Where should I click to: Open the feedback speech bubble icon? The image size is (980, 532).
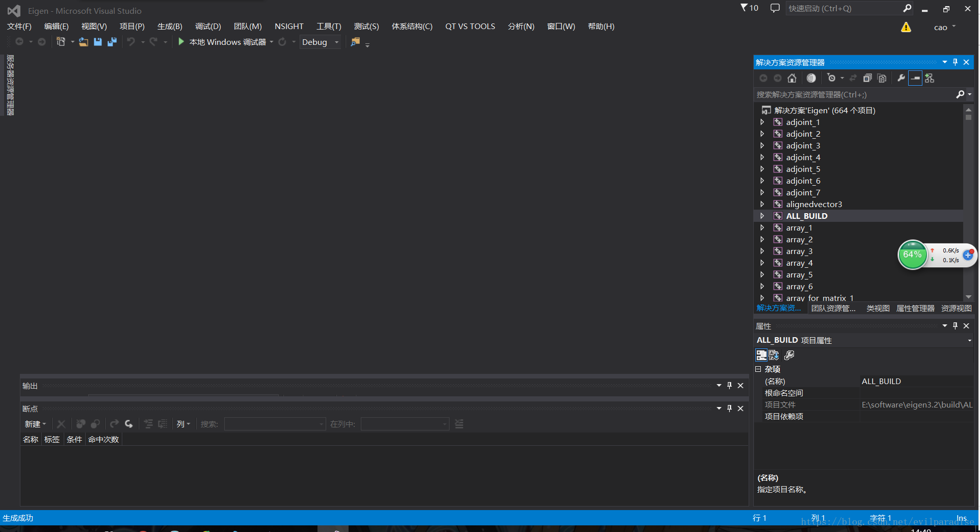coord(775,8)
